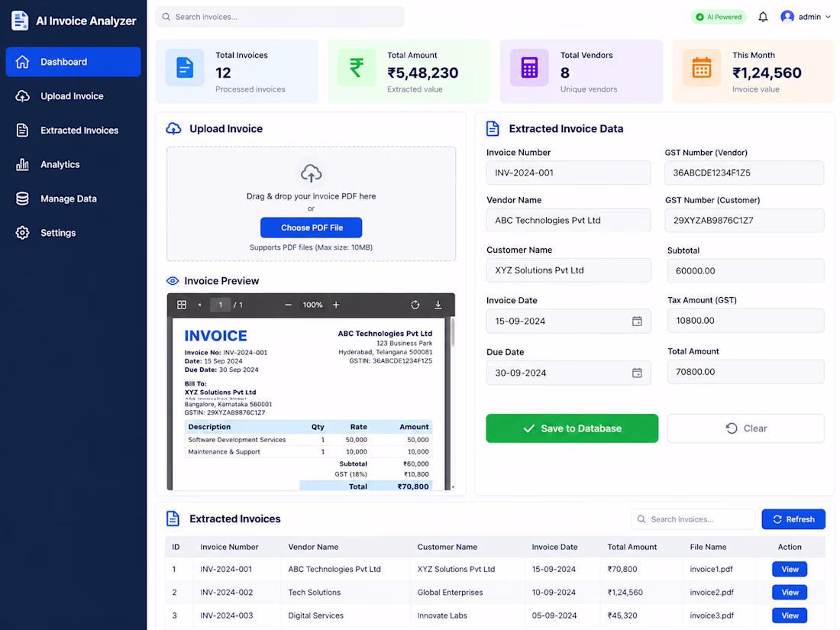Go to Extracted Invoices in sidebar

click(x=73, y=130)
